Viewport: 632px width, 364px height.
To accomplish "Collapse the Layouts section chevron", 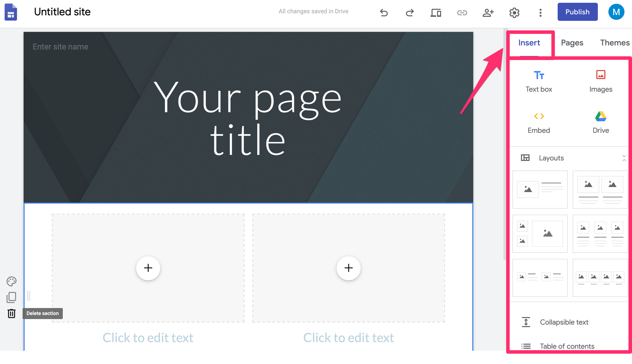I will tap(624, 158).
